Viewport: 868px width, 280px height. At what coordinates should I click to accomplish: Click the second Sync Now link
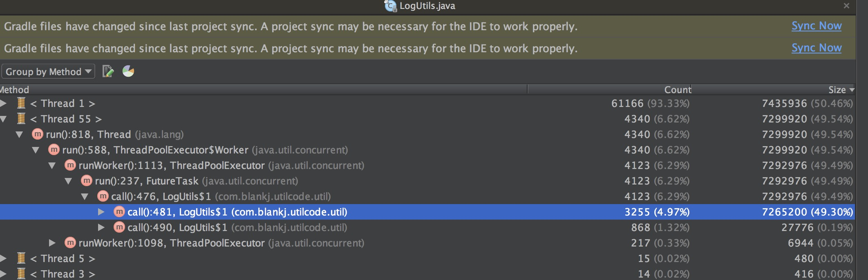(x=816, y=48)
